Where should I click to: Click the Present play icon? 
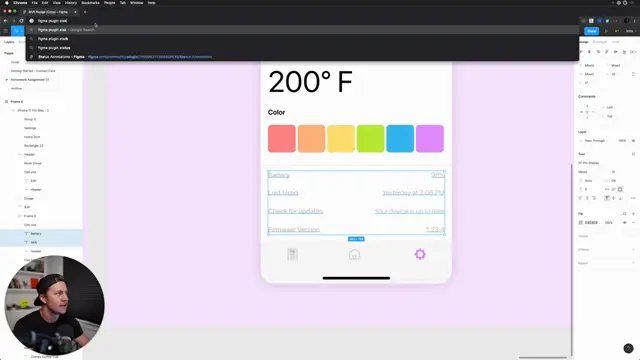tap(606, 31)
